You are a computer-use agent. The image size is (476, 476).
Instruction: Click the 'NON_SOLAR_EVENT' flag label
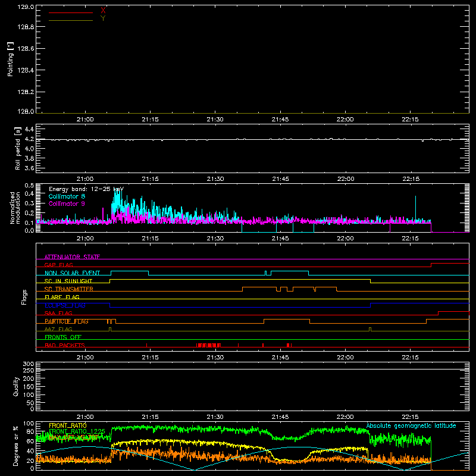72,273
